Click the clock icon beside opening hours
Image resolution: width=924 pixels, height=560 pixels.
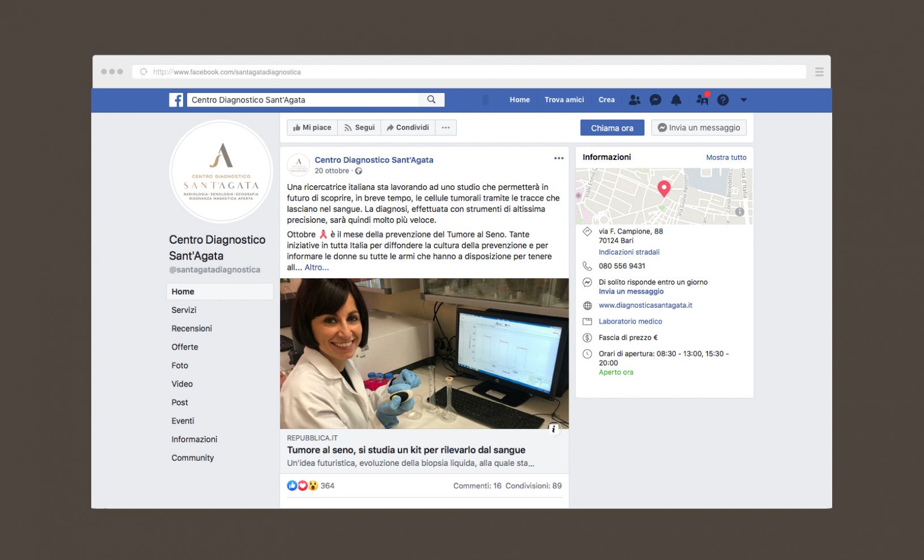tap(587, 354)
